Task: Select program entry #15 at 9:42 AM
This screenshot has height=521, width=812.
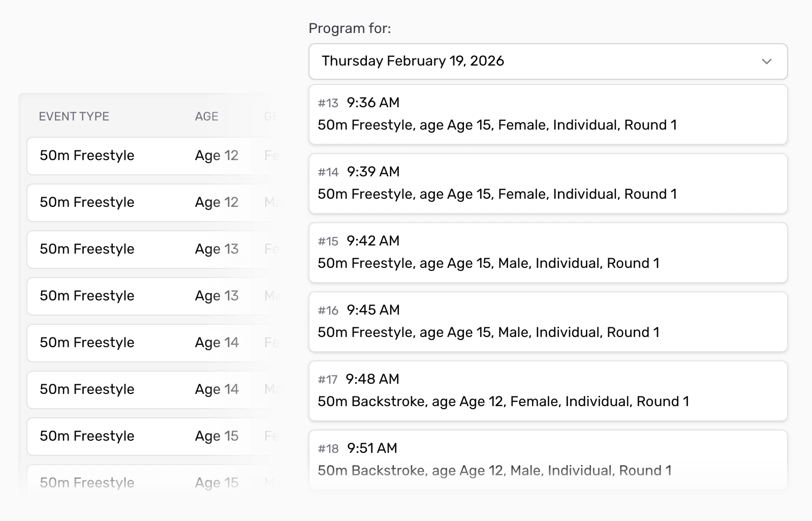Action: 548,253
